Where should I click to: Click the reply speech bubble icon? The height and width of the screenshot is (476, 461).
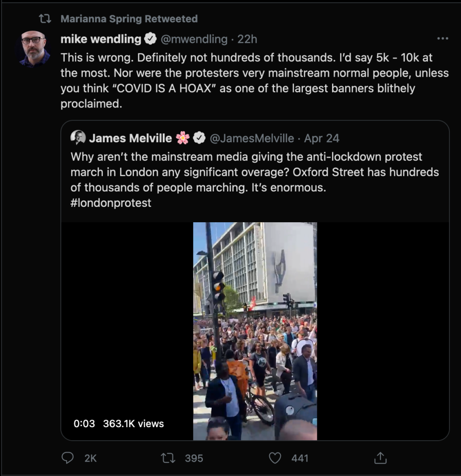coord(67,458)
